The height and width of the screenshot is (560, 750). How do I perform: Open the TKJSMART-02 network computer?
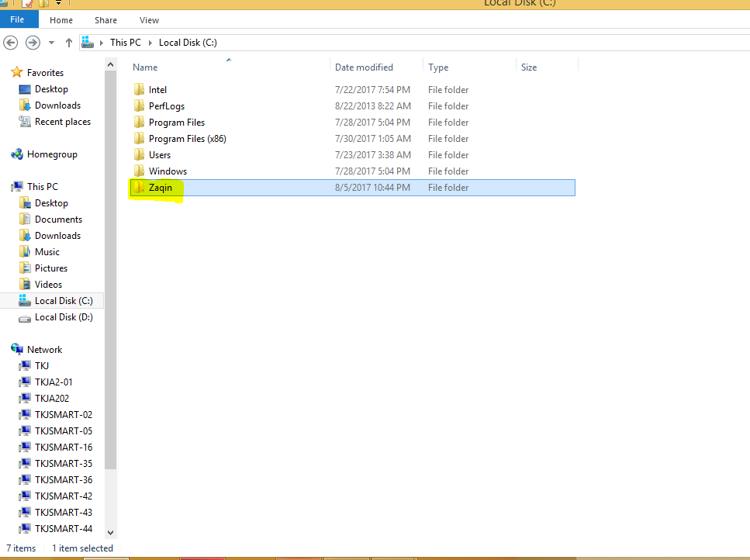(x=63, y=415)
